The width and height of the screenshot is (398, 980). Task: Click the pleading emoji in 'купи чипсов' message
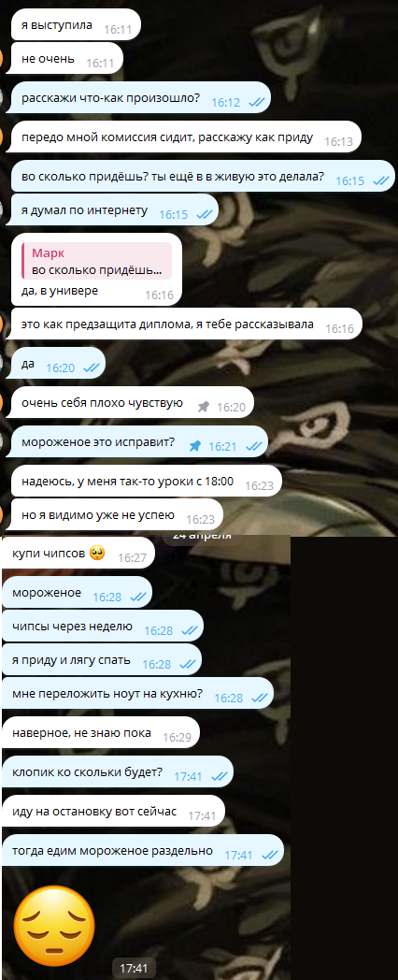click(x=97, y=554)
